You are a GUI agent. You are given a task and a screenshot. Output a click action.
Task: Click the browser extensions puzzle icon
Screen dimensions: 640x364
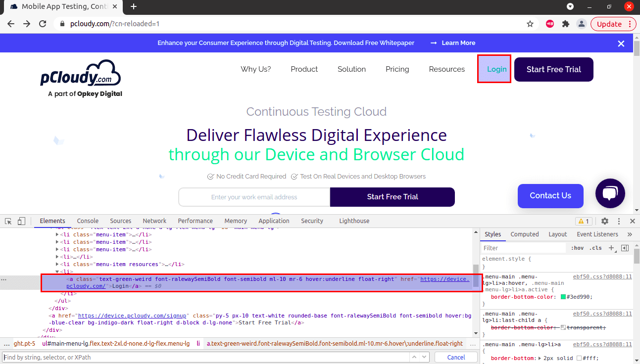(x=565, y=23)
